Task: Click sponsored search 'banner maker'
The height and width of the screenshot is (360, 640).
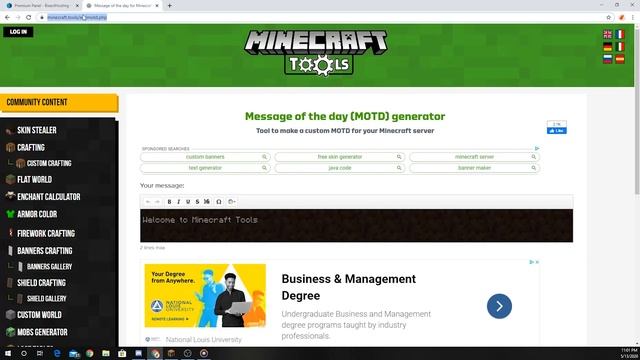Action: tap(474, 168)
